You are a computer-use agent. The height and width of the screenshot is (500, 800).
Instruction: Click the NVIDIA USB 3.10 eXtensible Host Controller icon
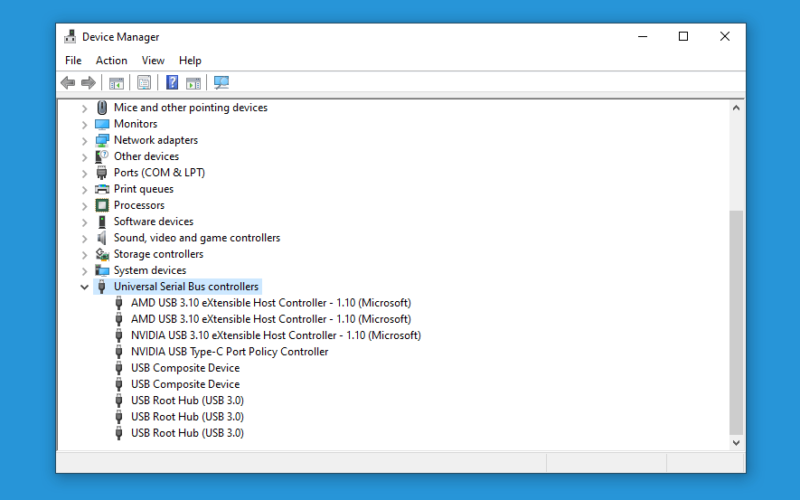point(119,335)
